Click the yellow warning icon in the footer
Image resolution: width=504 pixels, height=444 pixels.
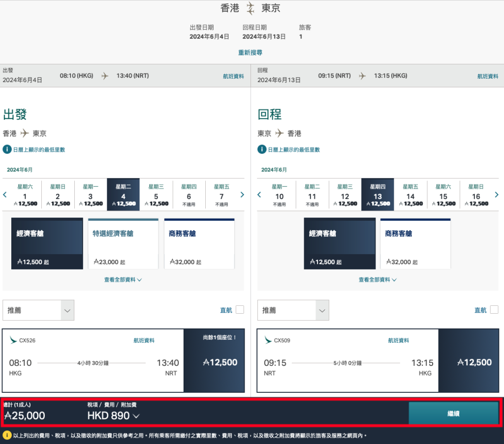(x=7, y=435)
